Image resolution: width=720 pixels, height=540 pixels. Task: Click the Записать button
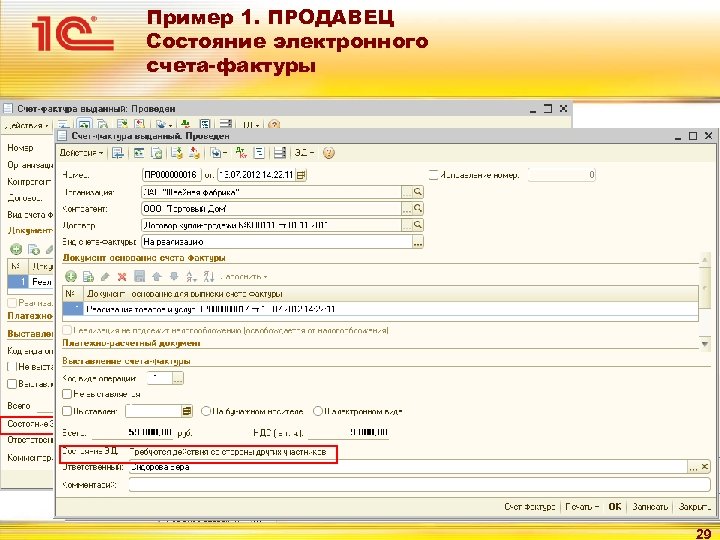(650, 507)
